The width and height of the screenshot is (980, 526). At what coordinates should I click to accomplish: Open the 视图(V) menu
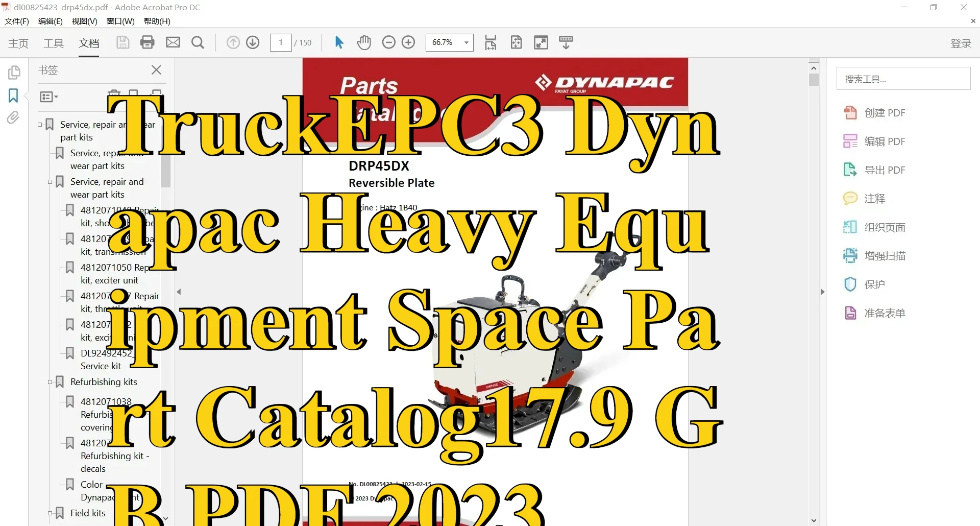tap(84, 21)
